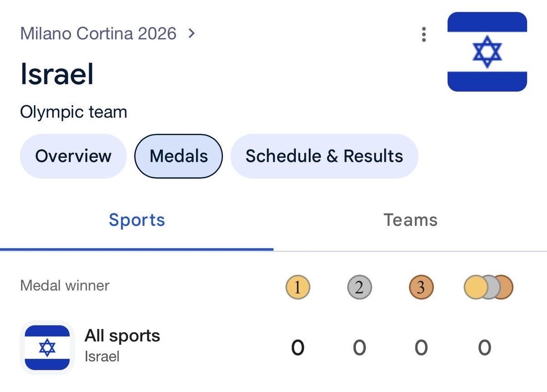Click the Israel heading title
Screen dimensions: 547x392
click(x=57, y=74)
